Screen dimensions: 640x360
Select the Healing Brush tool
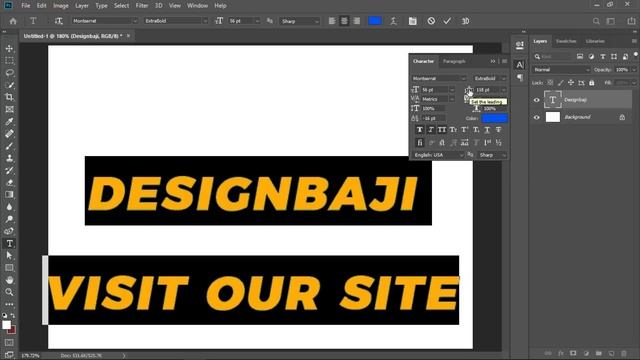pyautogui.click(x=9, y=134)
